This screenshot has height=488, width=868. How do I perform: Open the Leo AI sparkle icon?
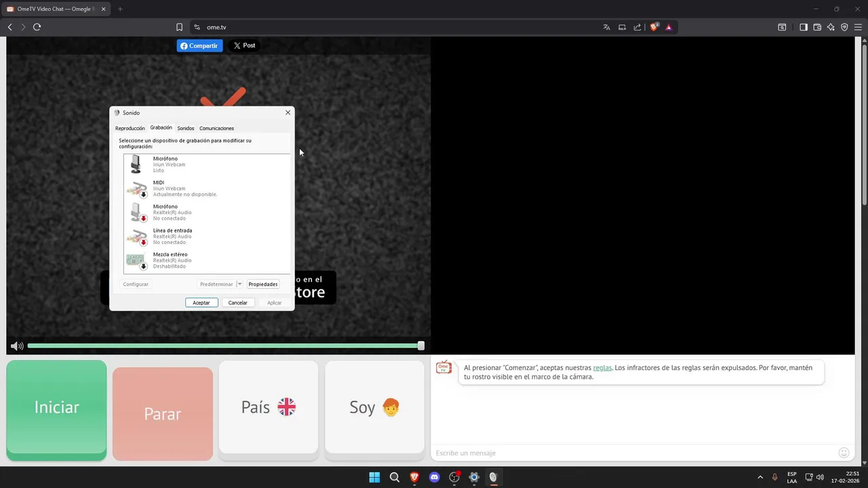click(x=831, y=27)
